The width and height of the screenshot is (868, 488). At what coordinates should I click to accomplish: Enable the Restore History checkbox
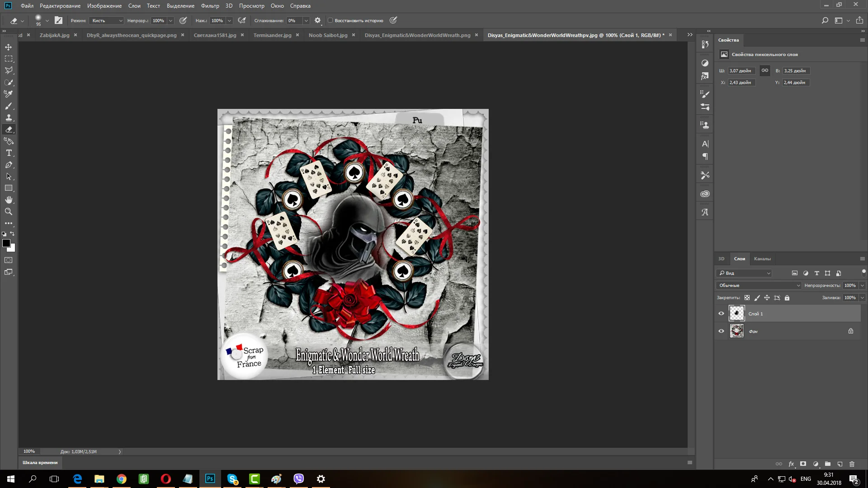tap(330, 20)
